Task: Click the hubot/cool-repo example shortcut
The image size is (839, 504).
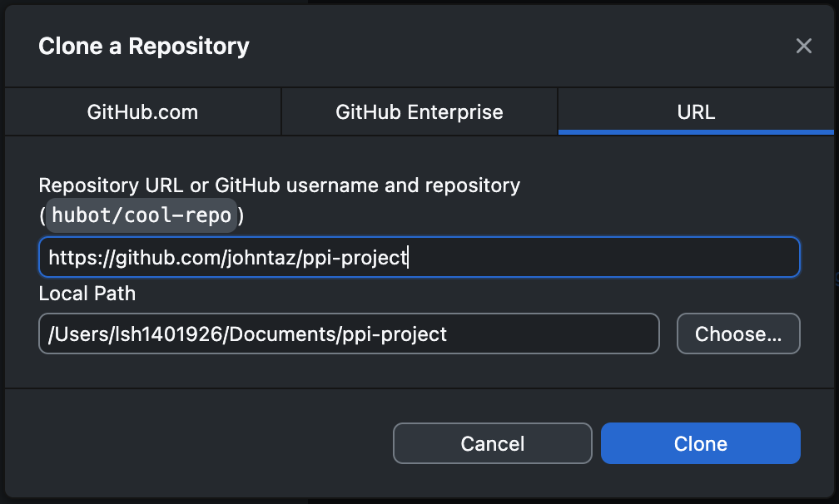Action: 141,215
